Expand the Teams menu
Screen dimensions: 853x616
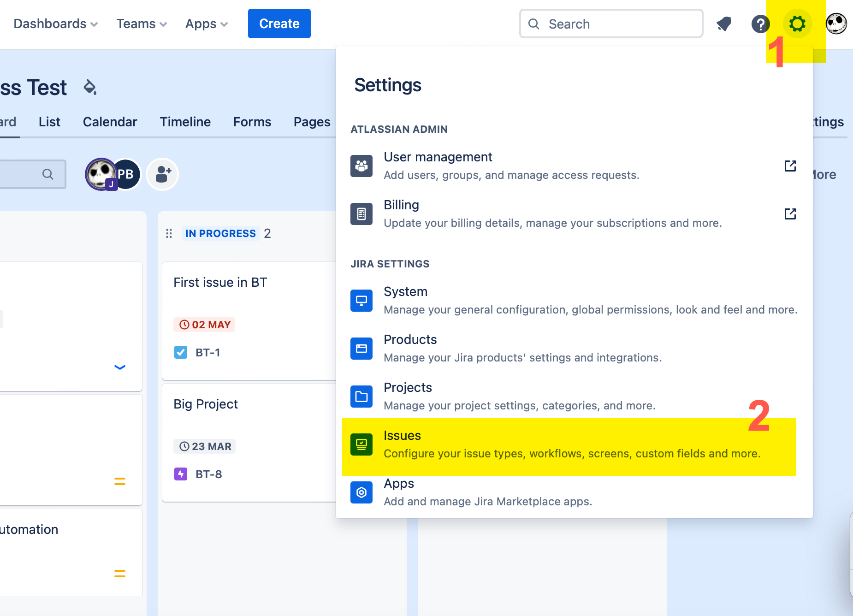(141, 24)
